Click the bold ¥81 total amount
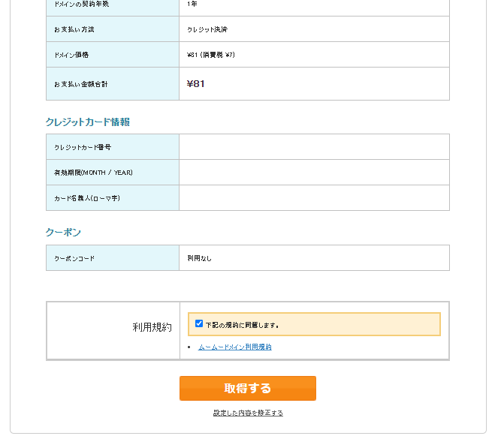Viewport: 504px width, 439px height. click(x=196, y=84)
